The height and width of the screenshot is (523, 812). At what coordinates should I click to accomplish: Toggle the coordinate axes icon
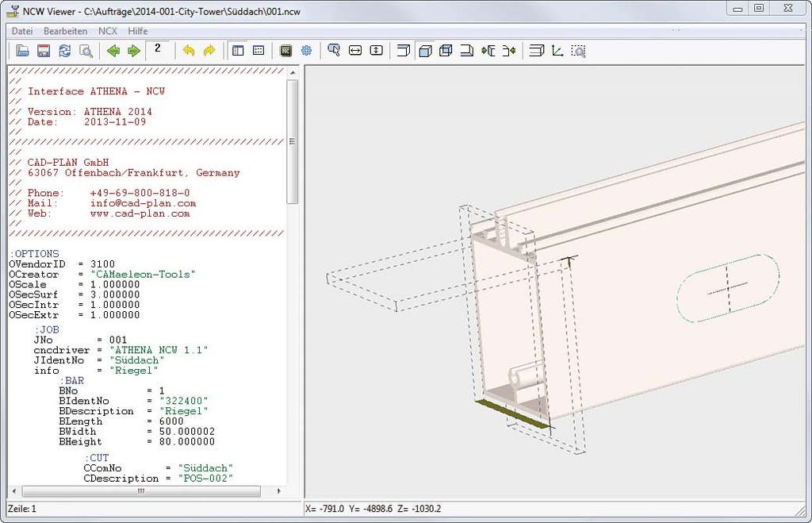(x=557, y=51)
